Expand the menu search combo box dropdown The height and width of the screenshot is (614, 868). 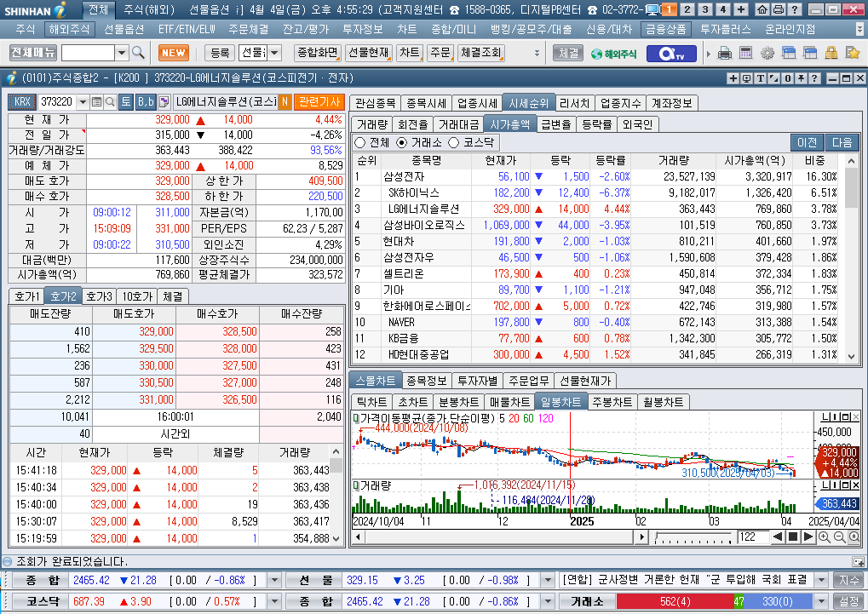(x=123, y=53)
